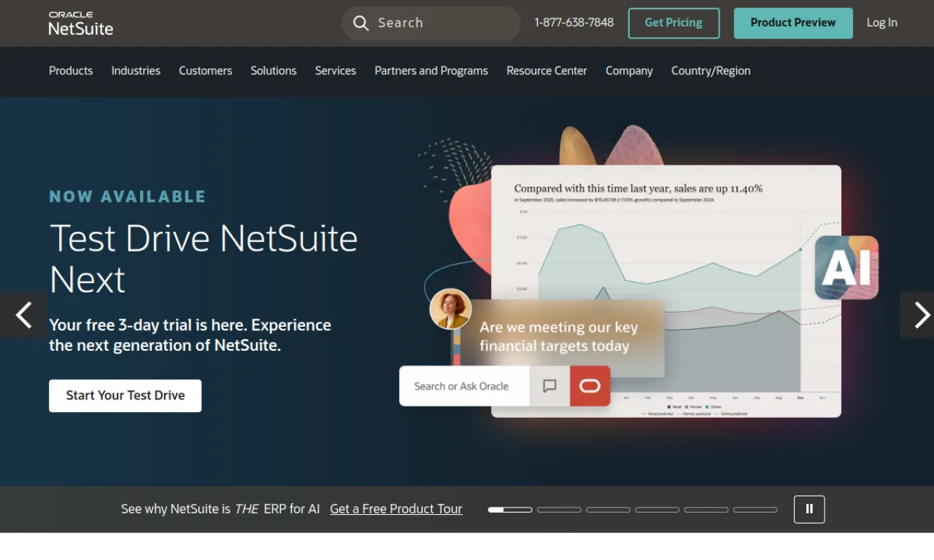Go to the previous carousel slide arrow
The width and height of the screenshot is (934, 560).
[x=23, y=315]
